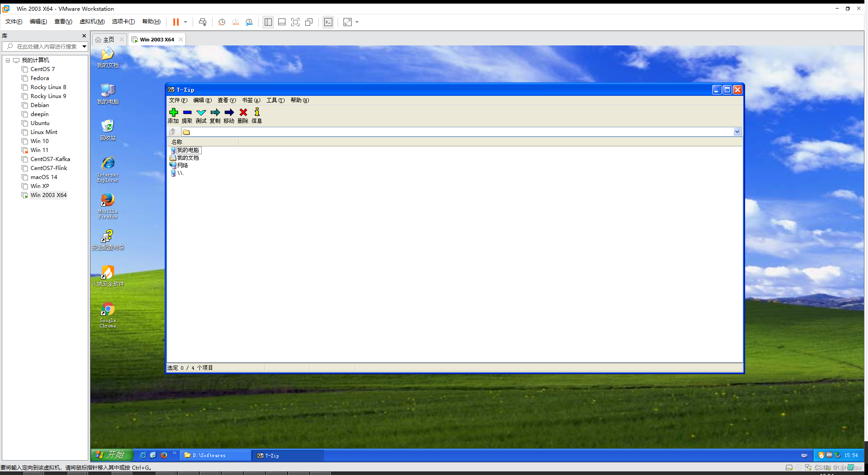Click full screen mode icon in VMware toolbar

point(295,22)
